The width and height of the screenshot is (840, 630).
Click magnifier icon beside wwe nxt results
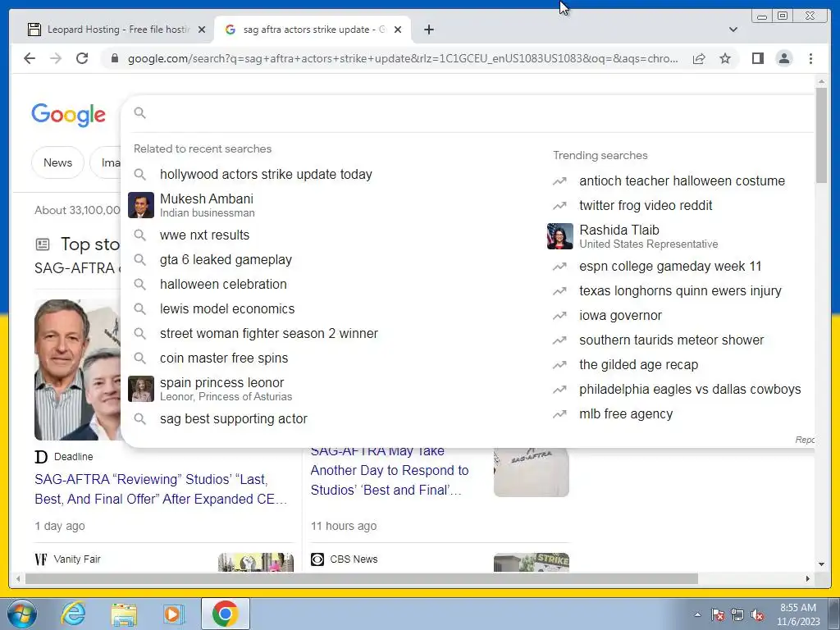[x=139, y=235]
